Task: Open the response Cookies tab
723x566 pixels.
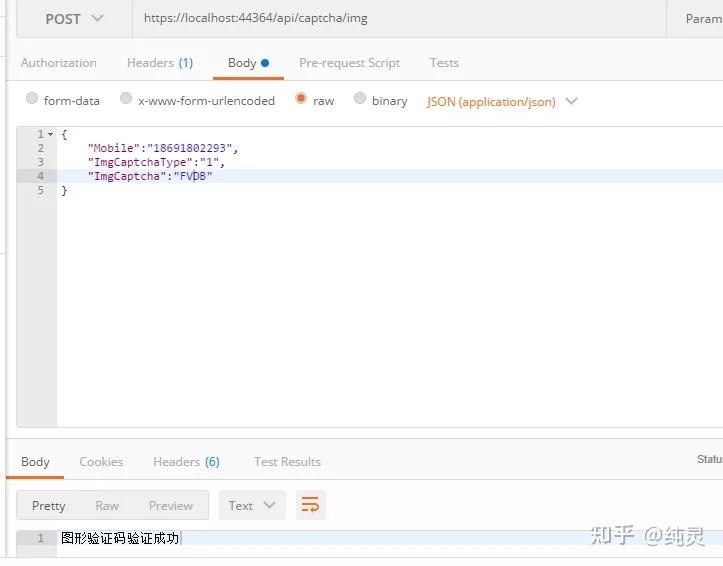Action: coord(101,461)
